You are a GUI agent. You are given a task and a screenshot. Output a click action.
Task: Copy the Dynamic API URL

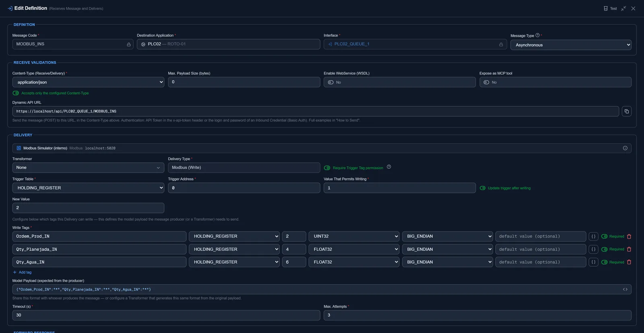627,112
